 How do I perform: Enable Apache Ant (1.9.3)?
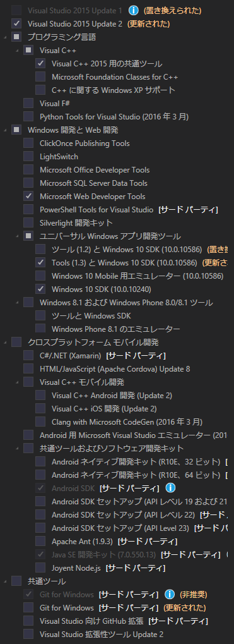tap(40, 541)
